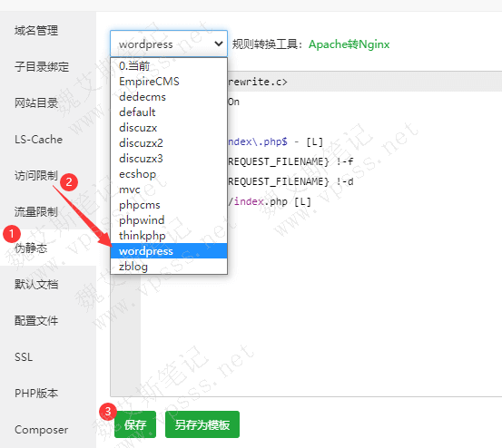Click REQUEST_FILENAME} !-f line in editor
This screenshot has height=448, width=502.
click(290, 161)
